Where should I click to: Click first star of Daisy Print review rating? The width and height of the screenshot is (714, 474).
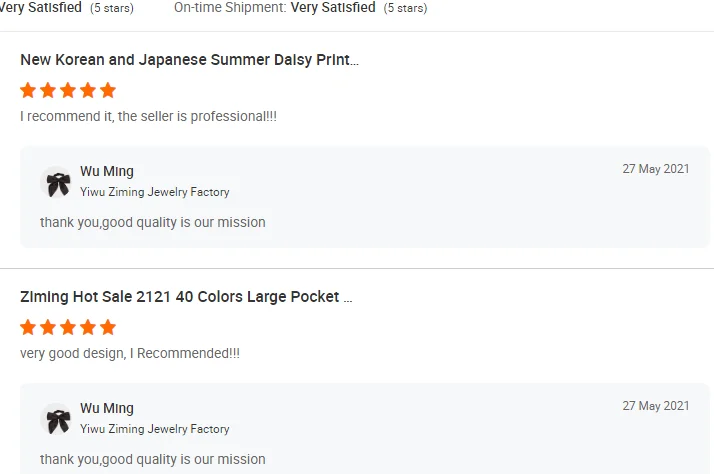[28, 90]
